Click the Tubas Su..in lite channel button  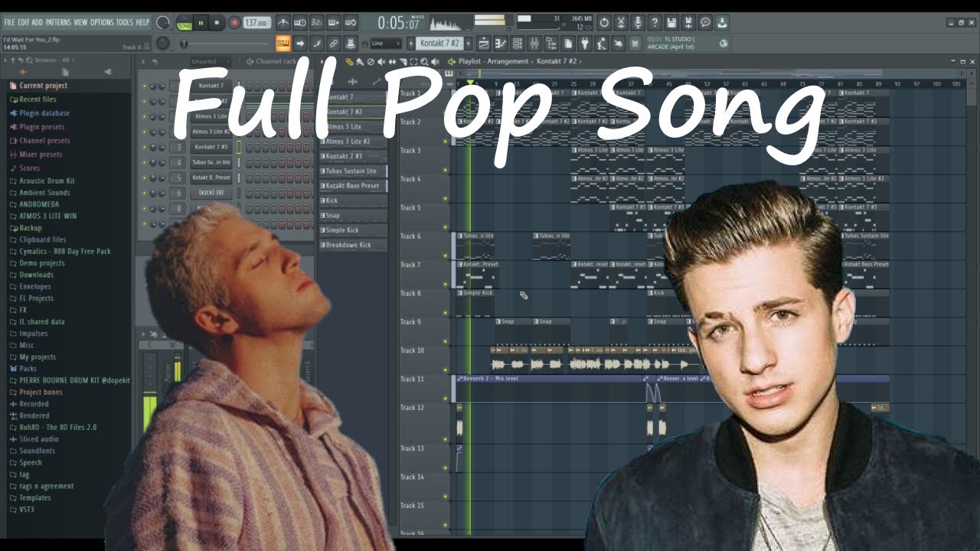pyautogui.click(x=211, y=162)
